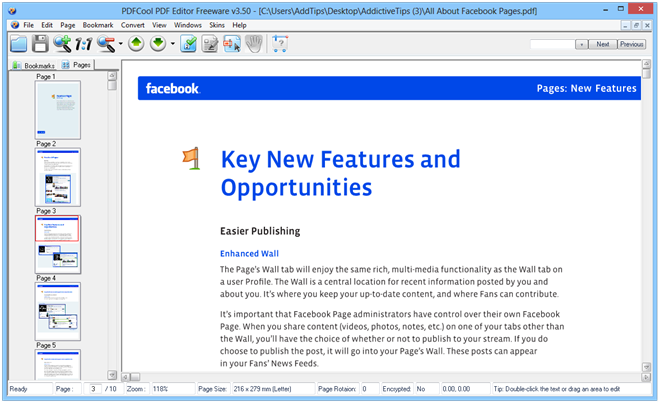
Task: Click the question mark cart icon
Action: coord(280,44)
